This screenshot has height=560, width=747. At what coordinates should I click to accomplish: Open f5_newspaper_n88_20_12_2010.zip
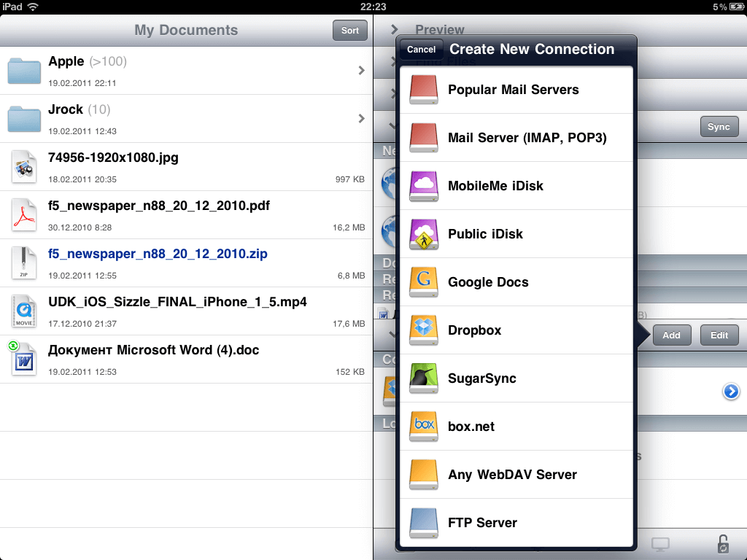pyautogui.click(x=186, y=262)
